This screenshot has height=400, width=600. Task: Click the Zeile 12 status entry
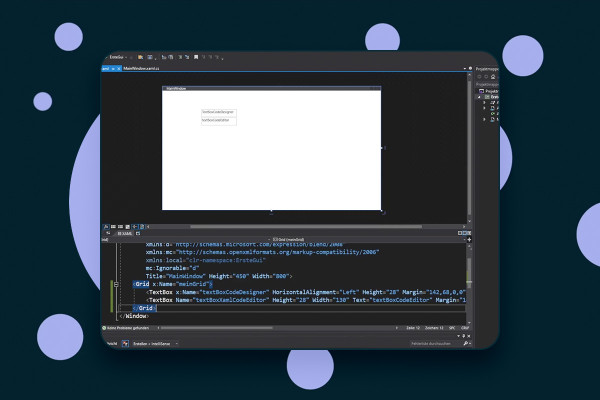coord(413,328)
